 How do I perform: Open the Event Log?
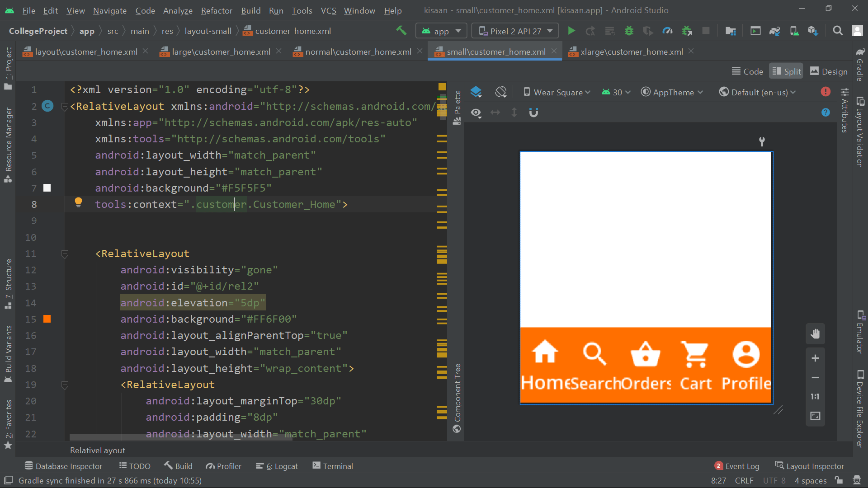[x=741, y=466]
